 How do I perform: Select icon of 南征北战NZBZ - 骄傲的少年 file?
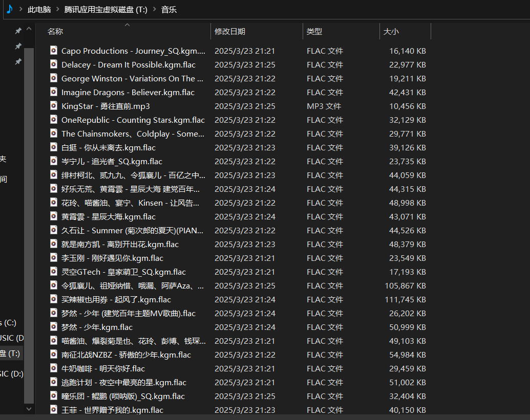(53, 355)
